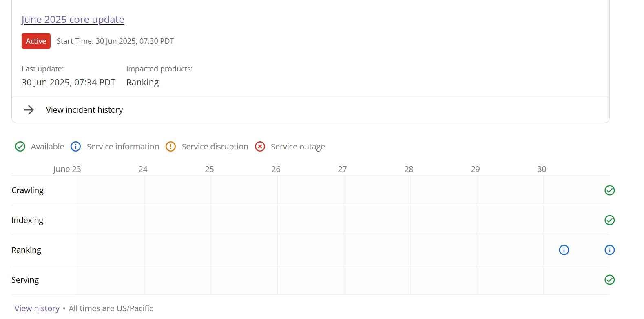Click the orange Service disruption warning icon

(170, 146)
